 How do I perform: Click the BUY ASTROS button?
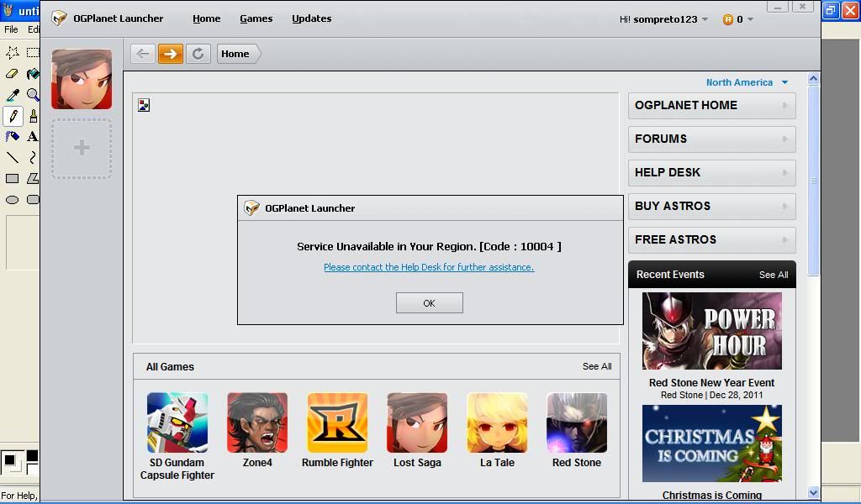pyautogui.click(x=711, y=206)
